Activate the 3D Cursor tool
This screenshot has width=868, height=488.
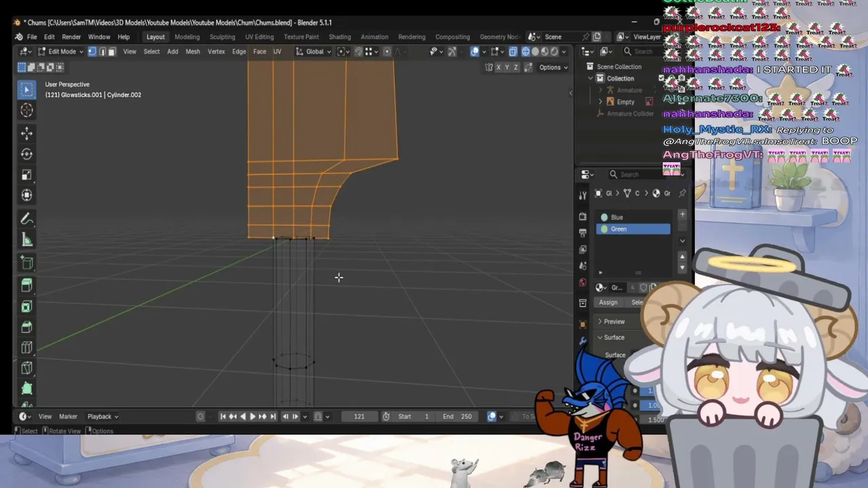click(26, 110)
